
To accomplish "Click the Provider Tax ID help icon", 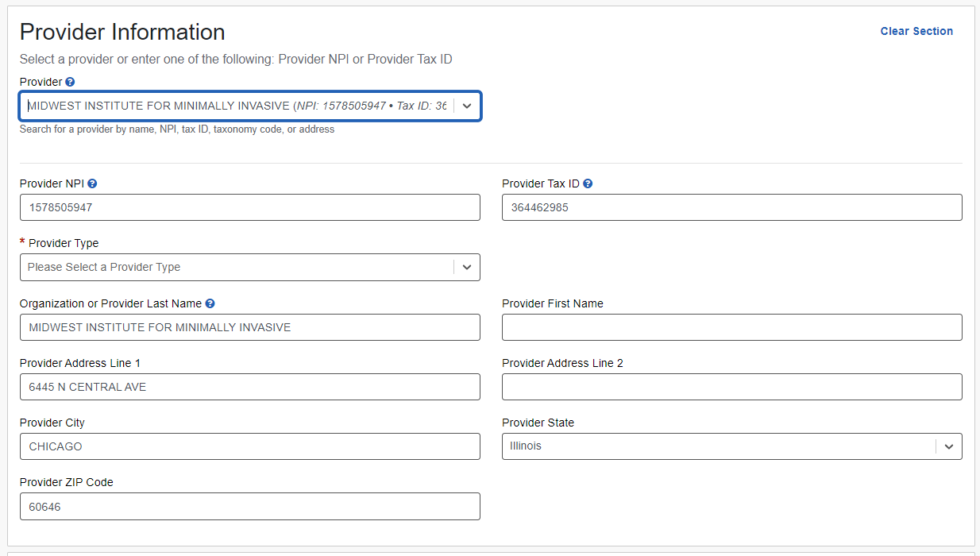I will 588,183.
